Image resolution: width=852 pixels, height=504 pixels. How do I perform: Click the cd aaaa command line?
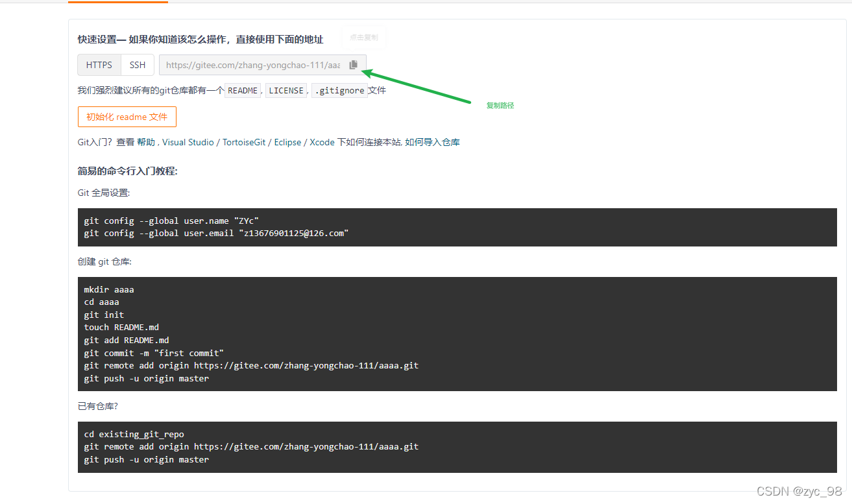pyautogui.click(x=101, y=302)
